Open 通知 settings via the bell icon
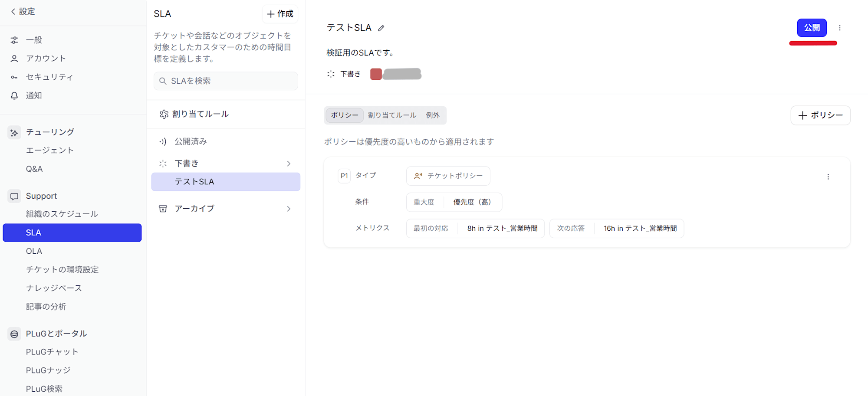 coord(14,95)
